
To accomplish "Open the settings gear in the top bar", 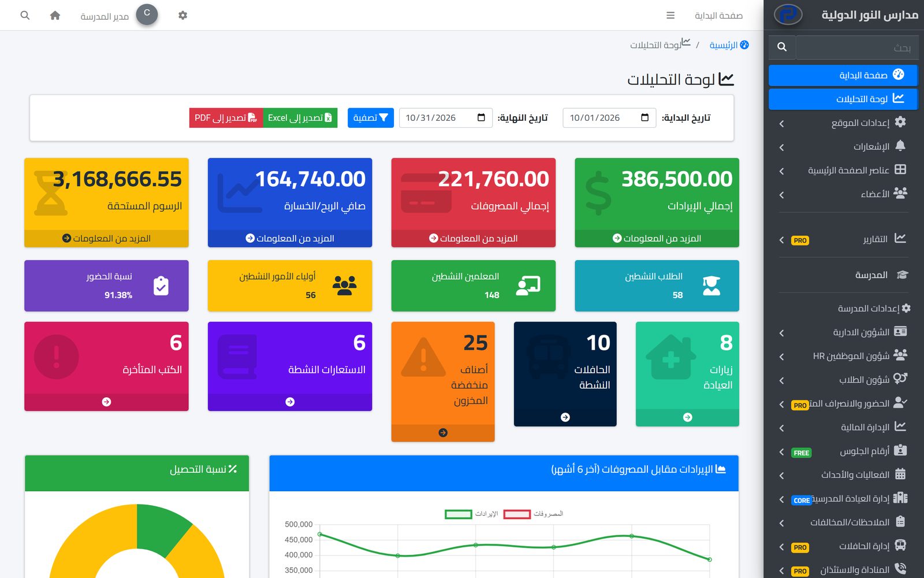I will [x=182, y=16].
